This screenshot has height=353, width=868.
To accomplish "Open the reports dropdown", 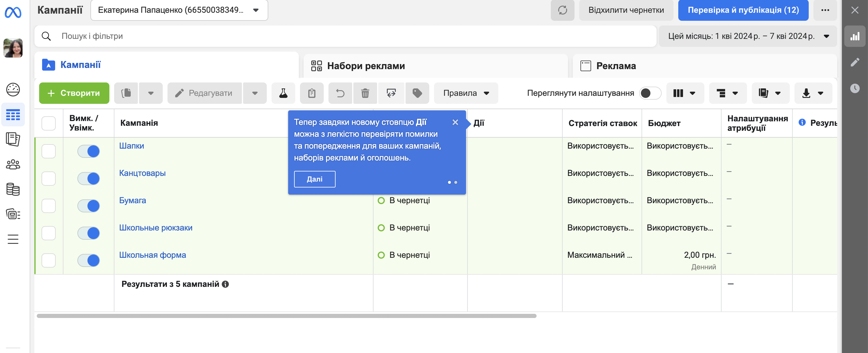I will click(770, 93).
